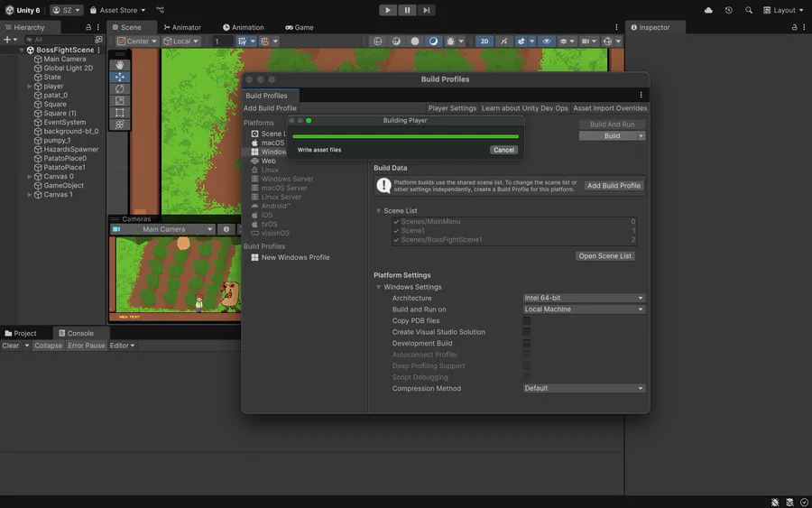Screen dimensions: 812x508
Task: Toggle Create Visual Studio Solution checkbox
Action: click(x=527, y=332)
